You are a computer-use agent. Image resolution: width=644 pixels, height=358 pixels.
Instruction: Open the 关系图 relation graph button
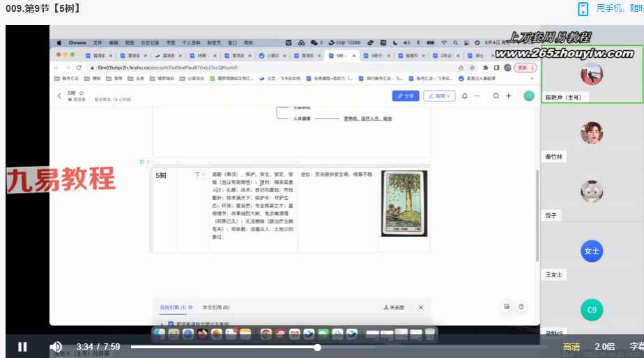point(394,307)
